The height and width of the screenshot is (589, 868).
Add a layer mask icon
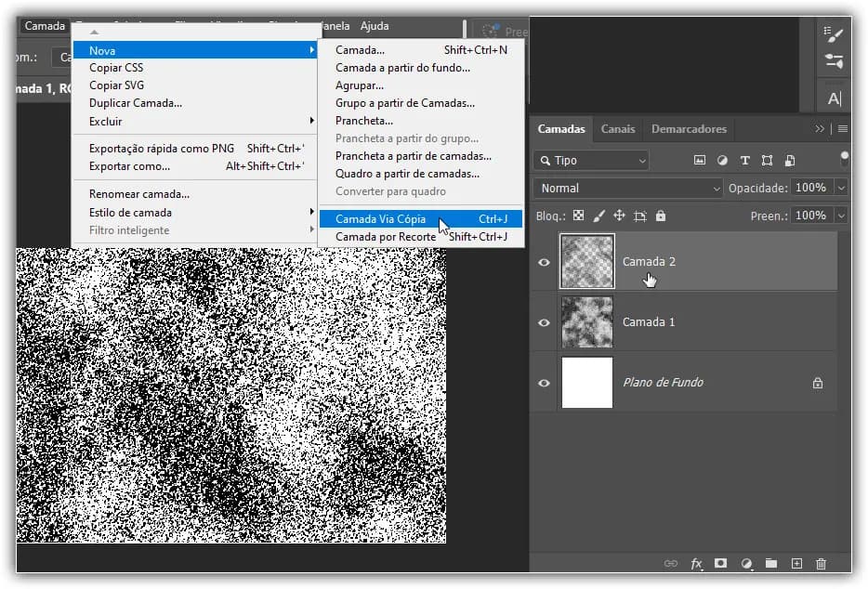tap(720, 564)
